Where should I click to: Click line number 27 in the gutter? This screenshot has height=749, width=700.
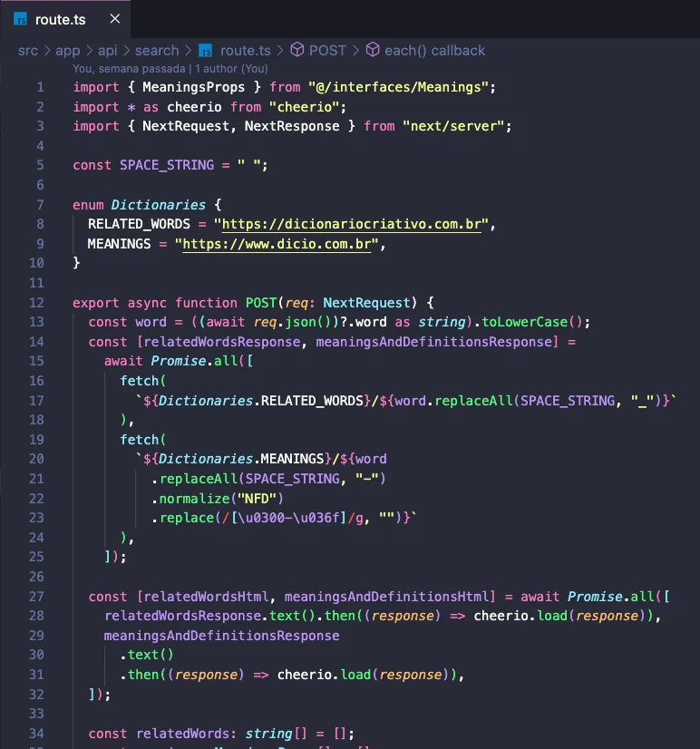36,597
